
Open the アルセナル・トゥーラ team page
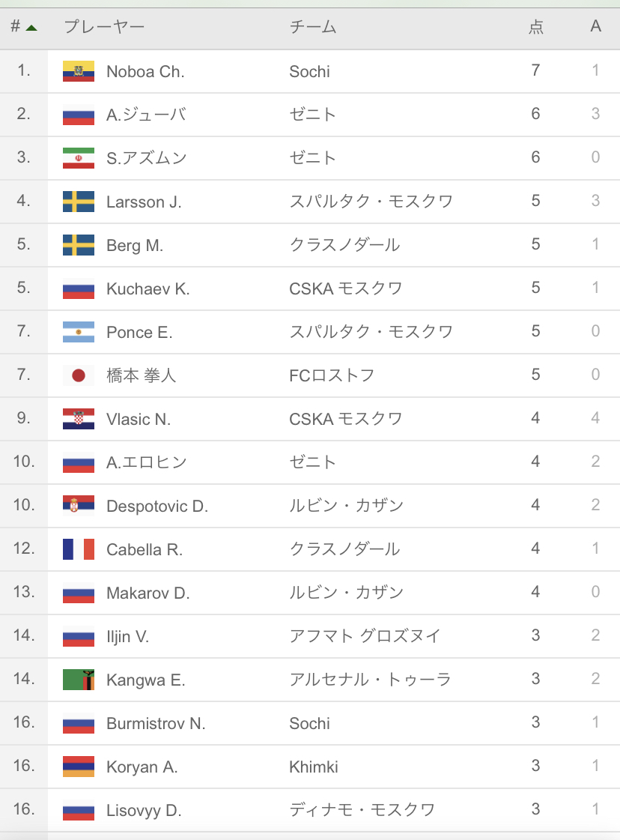coord(370,680)
